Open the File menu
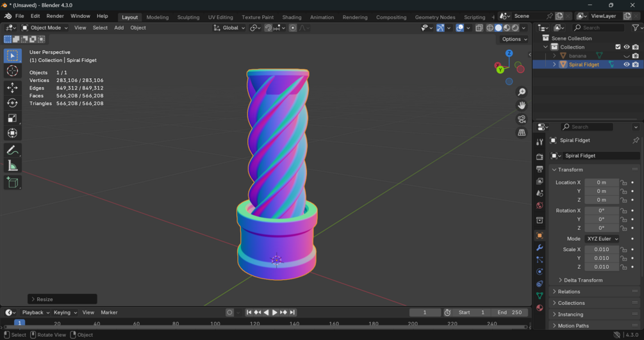The height and width of the screenshot is (340, 644). pyautogui.click(x=19, y=16)
